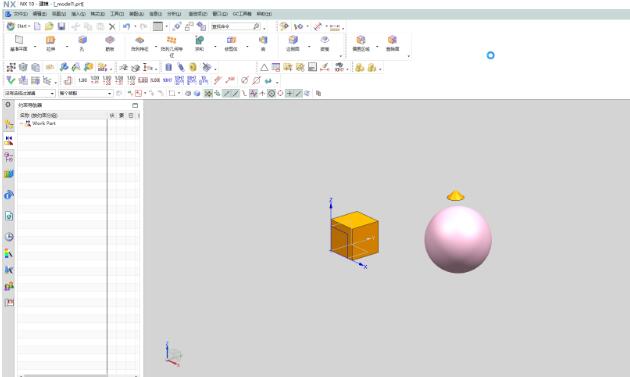
Task: Toggle the diagonal line snap option
Action: tap(298, 93)
